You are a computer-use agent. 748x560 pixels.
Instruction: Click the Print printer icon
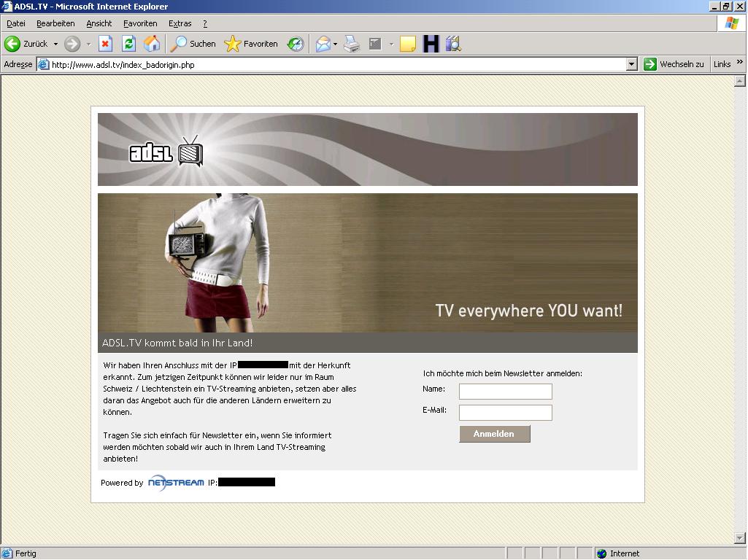tap(352, 44)
